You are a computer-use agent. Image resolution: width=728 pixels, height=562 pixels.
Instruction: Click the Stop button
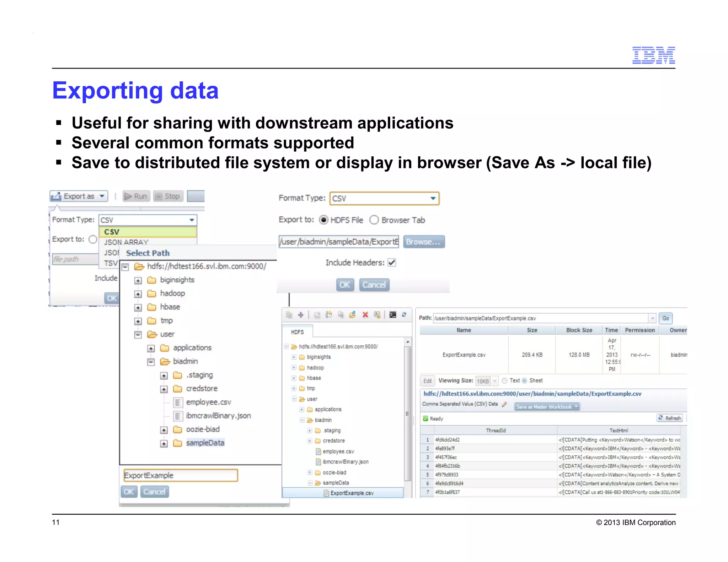coord(168,196)
